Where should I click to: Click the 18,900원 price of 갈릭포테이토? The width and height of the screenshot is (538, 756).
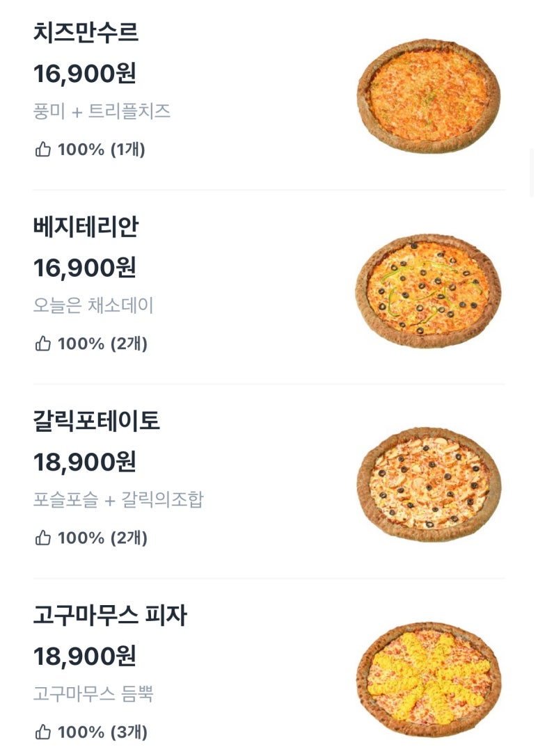(x=85, y=463)
